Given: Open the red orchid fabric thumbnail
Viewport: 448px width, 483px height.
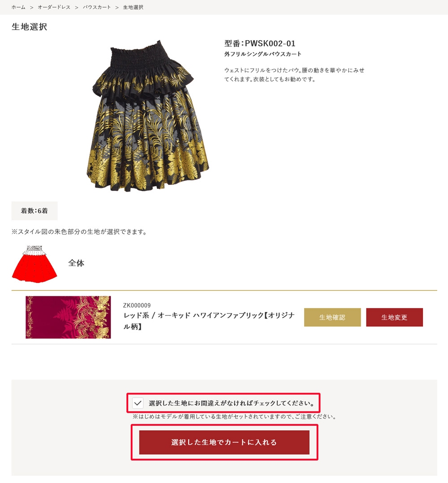Looking at the screenshot, I should (68, 317).
